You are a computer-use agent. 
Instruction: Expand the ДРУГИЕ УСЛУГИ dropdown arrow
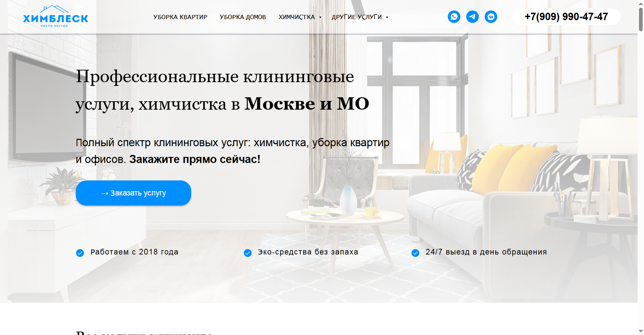pyautogui.click(x=387, y=17)
